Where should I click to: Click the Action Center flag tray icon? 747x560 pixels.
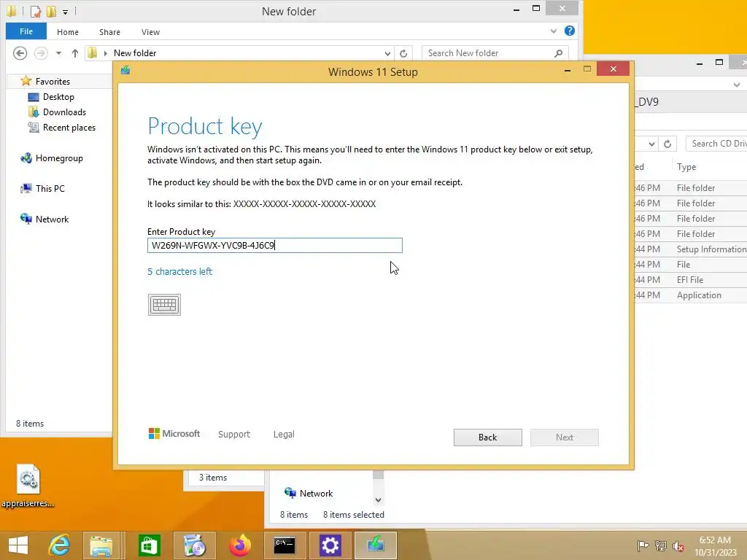coord(643,545)
